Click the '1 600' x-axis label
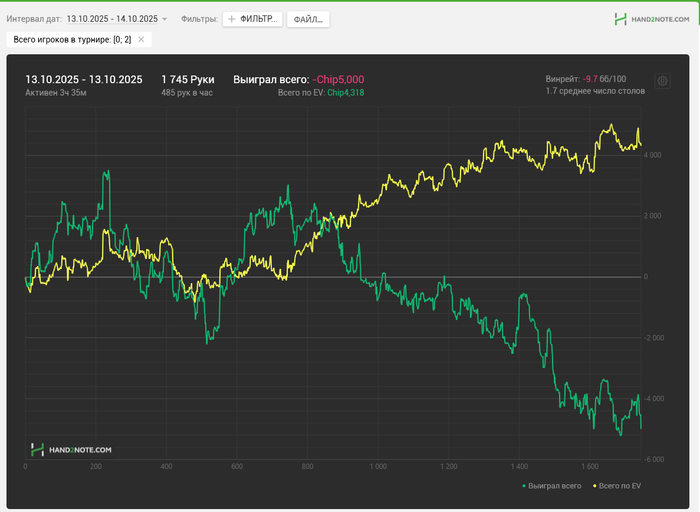The image size is (700, 512). (590, 466)
